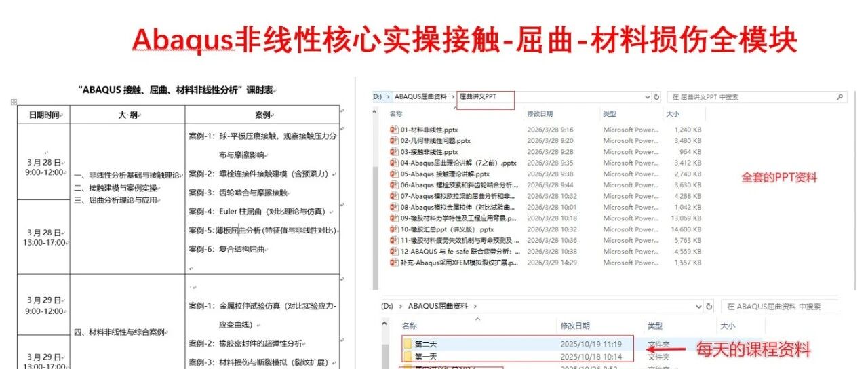
Task: Expand breadcrumb chevron before 屈曲讲义PPT in upper window
Action: pyautogui.click(x=454, y=97)
